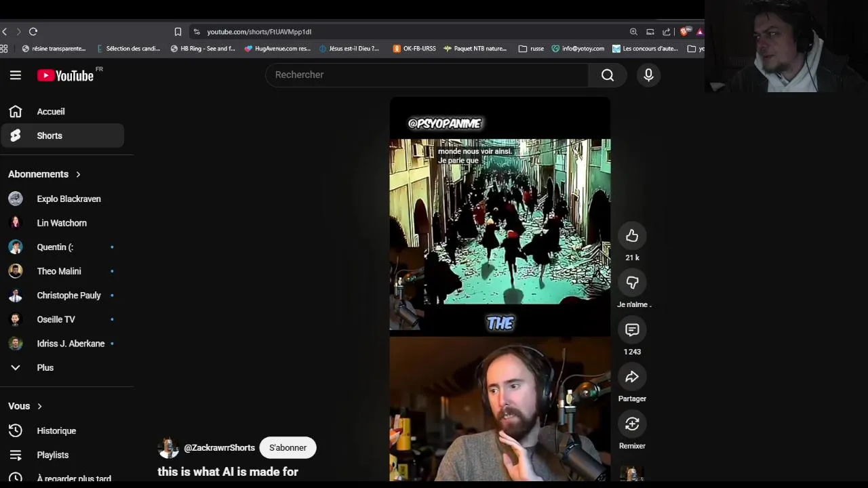Open Oseille TV channel
This screenshot has width=868, height=488.
[62, 319]
